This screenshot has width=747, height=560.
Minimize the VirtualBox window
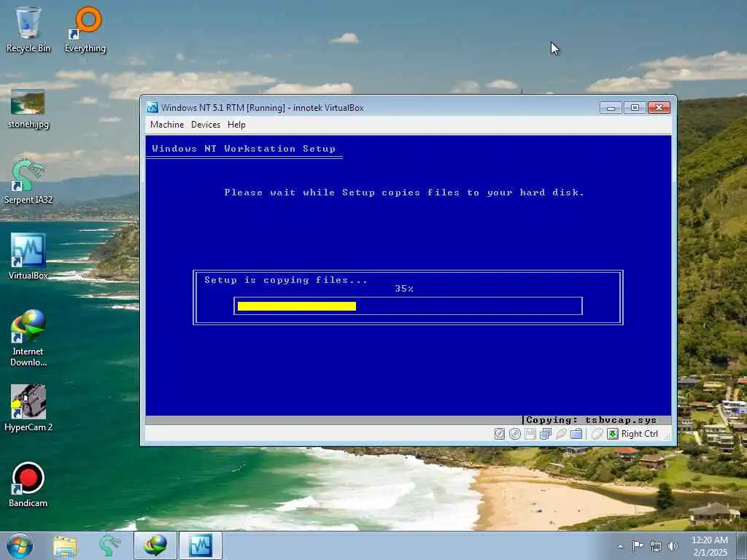coord(611,108)
